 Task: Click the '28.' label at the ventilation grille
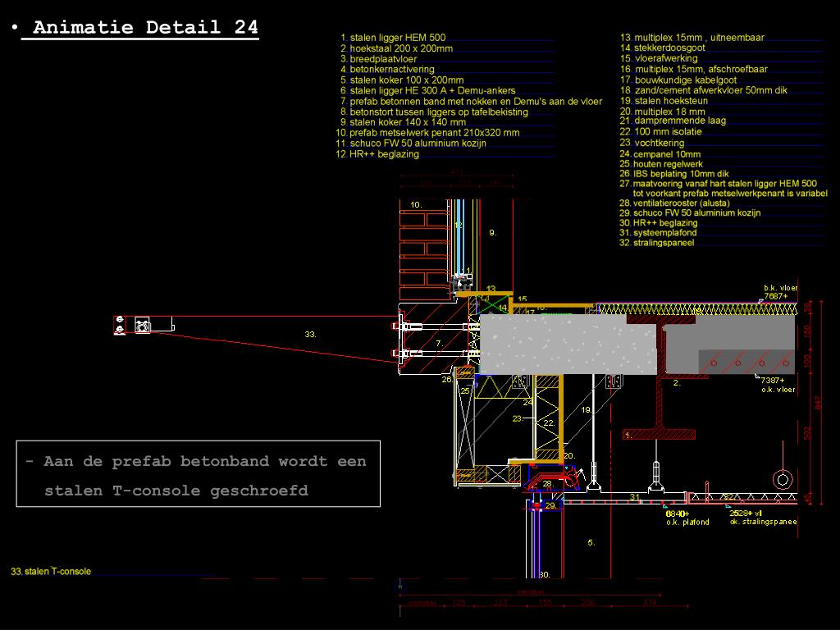click(547, 483)
